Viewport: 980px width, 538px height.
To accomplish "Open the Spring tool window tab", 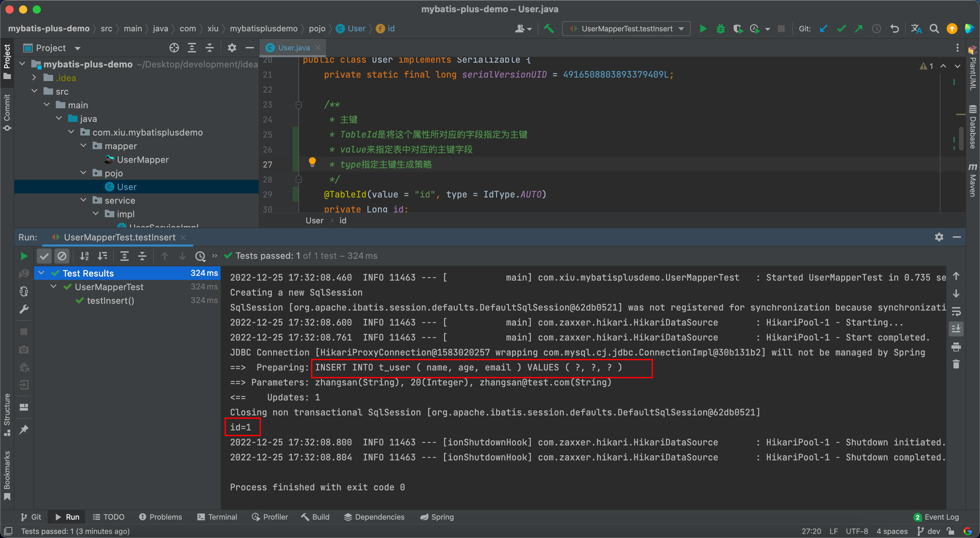I will click(x=437, y=517).
